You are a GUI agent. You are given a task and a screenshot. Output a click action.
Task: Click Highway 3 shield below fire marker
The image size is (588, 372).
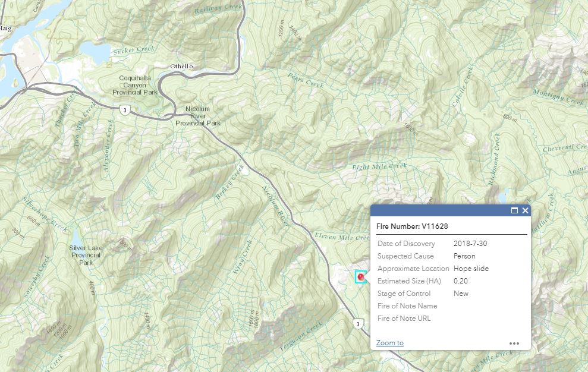click(x=357, y=324)
